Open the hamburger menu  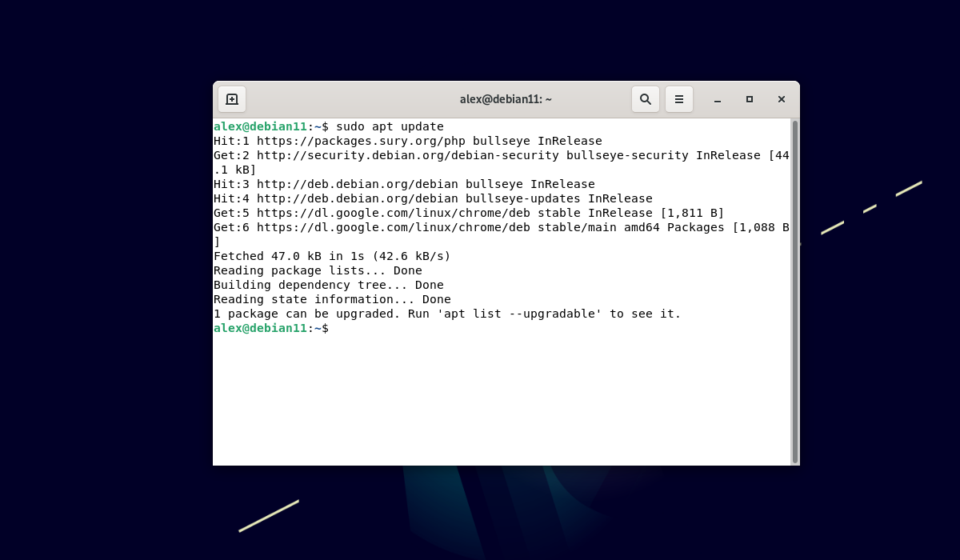click(x=679, y=99)
